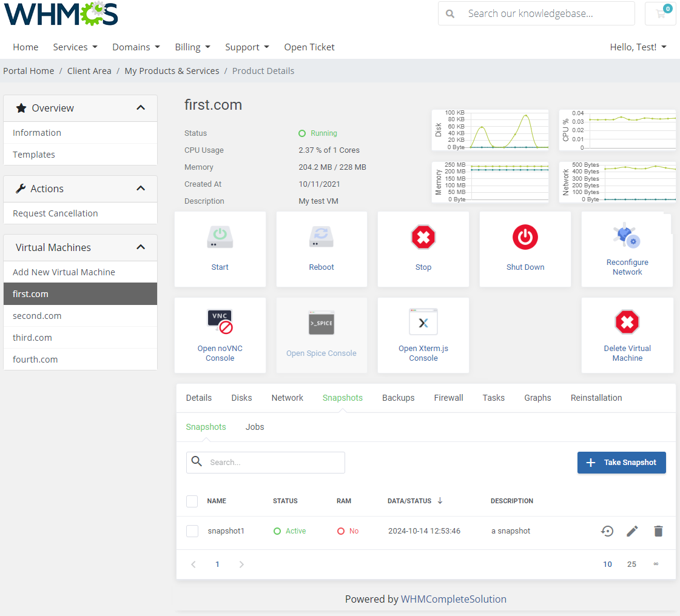Open the Support dropdown menu
This screenshot has width=680, height=616.
point(247,47)
